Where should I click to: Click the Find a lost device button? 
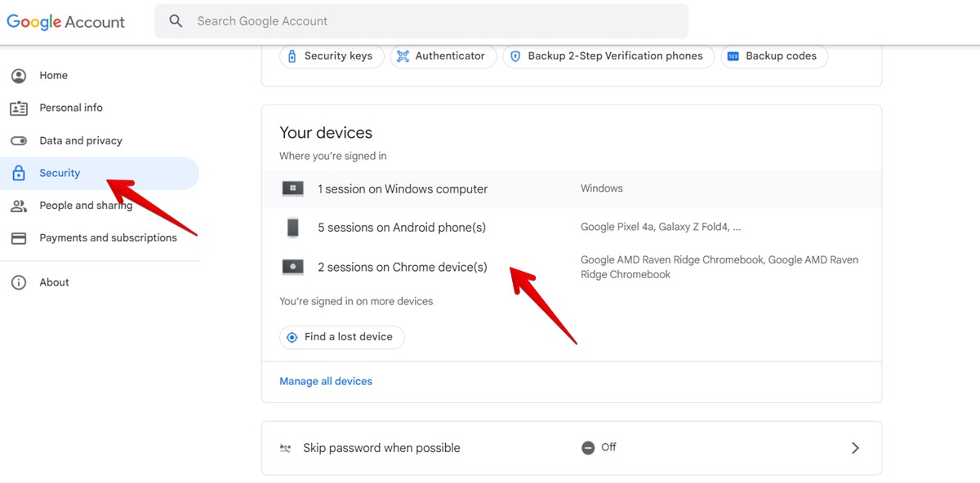[341, 337]
